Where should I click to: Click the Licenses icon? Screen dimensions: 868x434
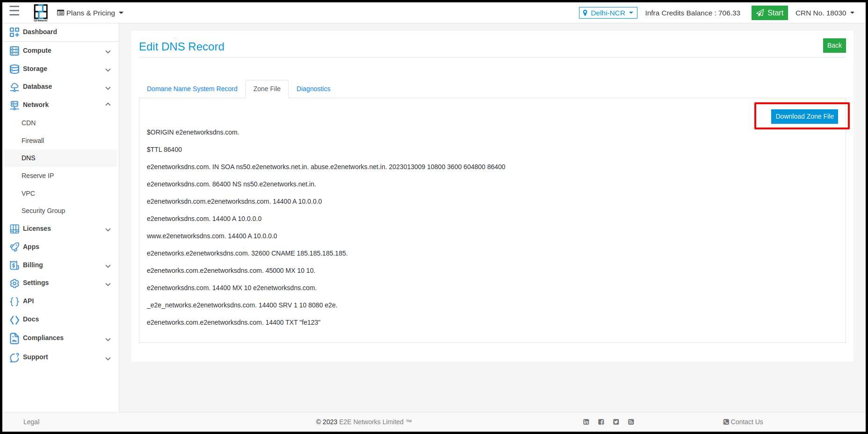click(x=14, y=228)
